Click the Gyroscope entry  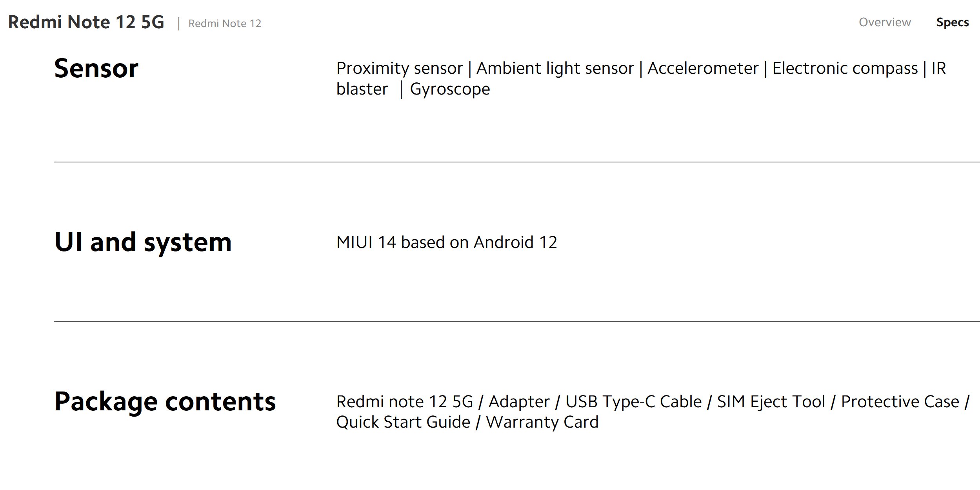450,89
